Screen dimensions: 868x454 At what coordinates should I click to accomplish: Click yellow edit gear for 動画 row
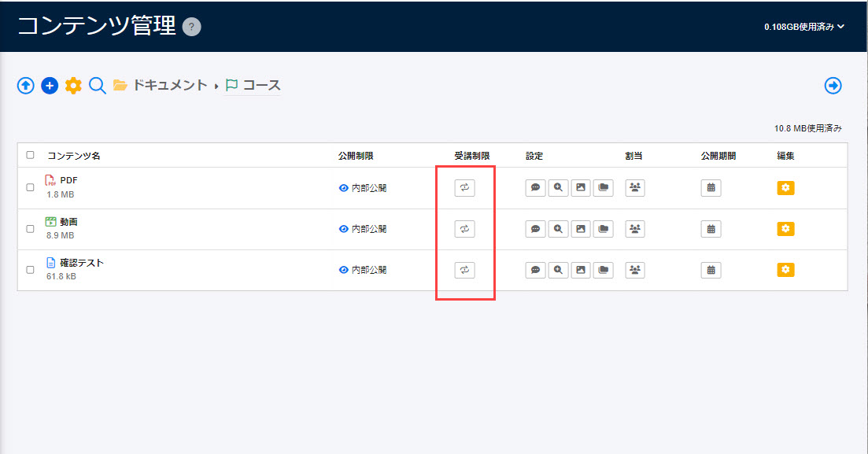(785, 229)
